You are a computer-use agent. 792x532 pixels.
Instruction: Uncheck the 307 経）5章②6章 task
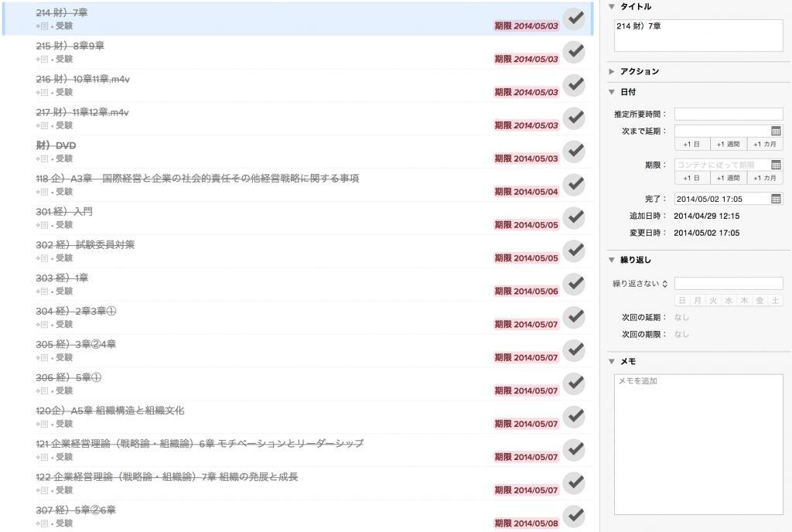[574, 516]
